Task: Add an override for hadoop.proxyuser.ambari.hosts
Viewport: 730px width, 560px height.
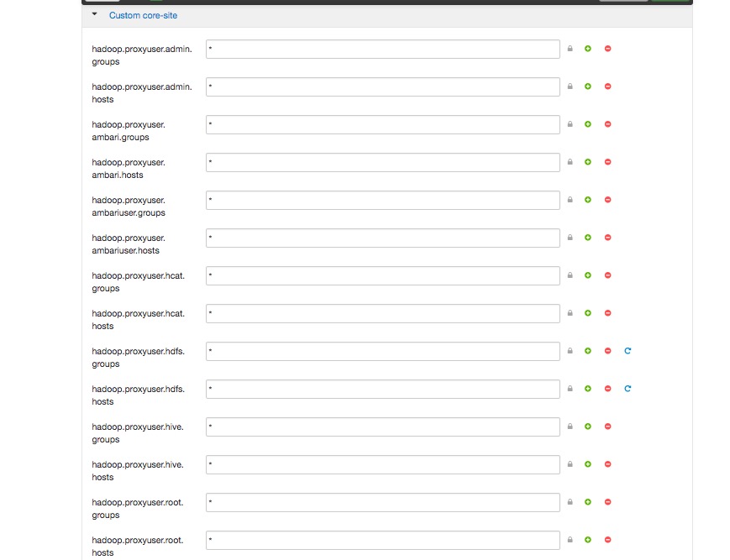Action: 587,162
